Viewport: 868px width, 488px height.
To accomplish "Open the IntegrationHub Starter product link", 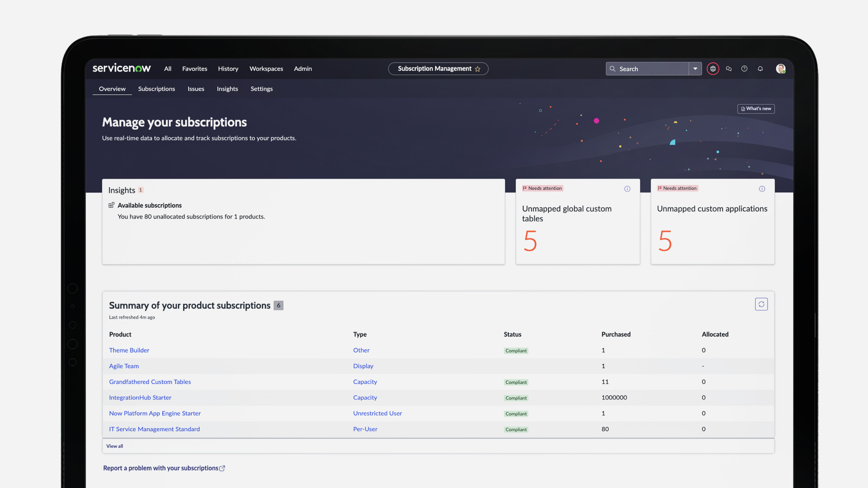I will tap(140, 398).
